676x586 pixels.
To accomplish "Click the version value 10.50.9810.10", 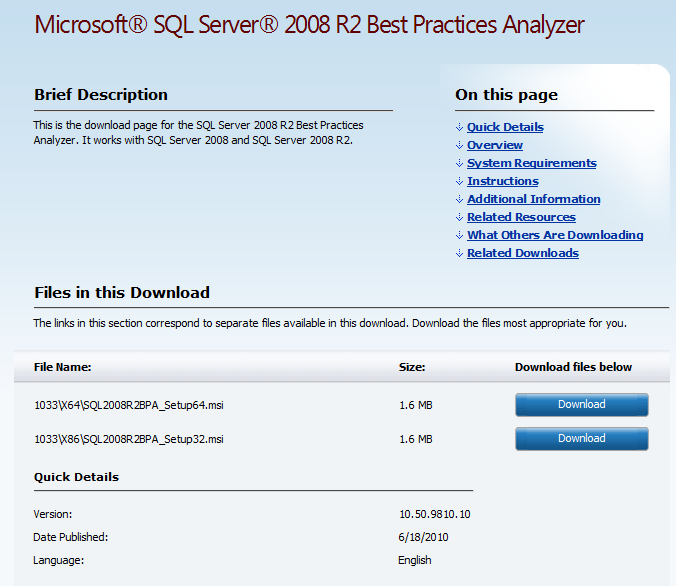I will 435,514.
